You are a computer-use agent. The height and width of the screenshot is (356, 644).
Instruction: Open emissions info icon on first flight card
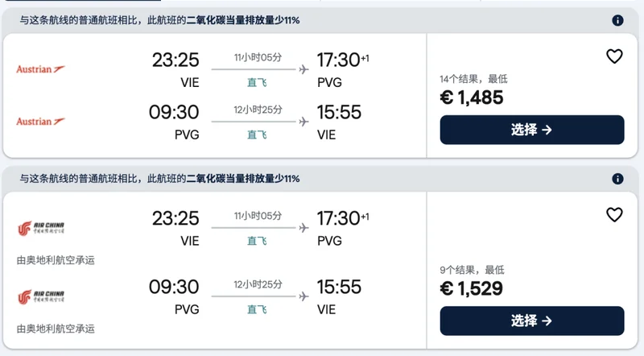tap(617, 20)
